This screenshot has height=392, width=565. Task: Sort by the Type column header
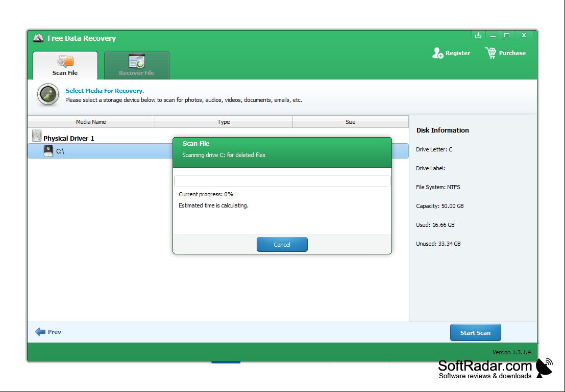(224, 122)
